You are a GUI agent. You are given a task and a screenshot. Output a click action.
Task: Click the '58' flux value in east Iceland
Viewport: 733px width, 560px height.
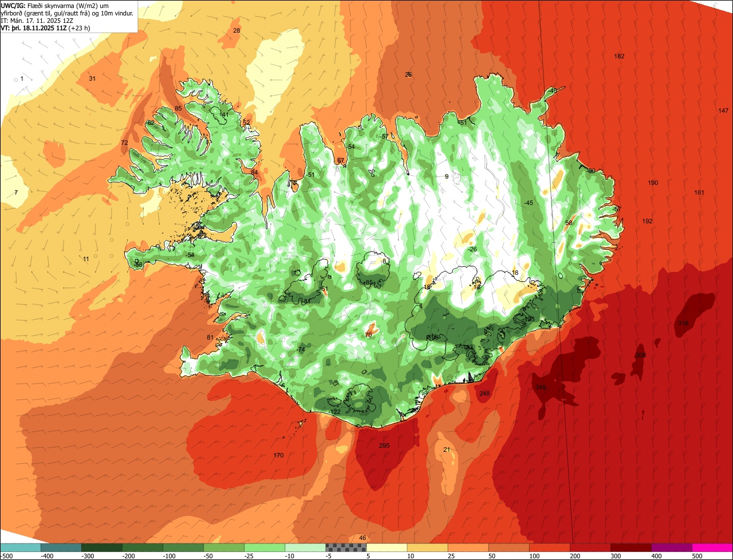coord(569,223)
